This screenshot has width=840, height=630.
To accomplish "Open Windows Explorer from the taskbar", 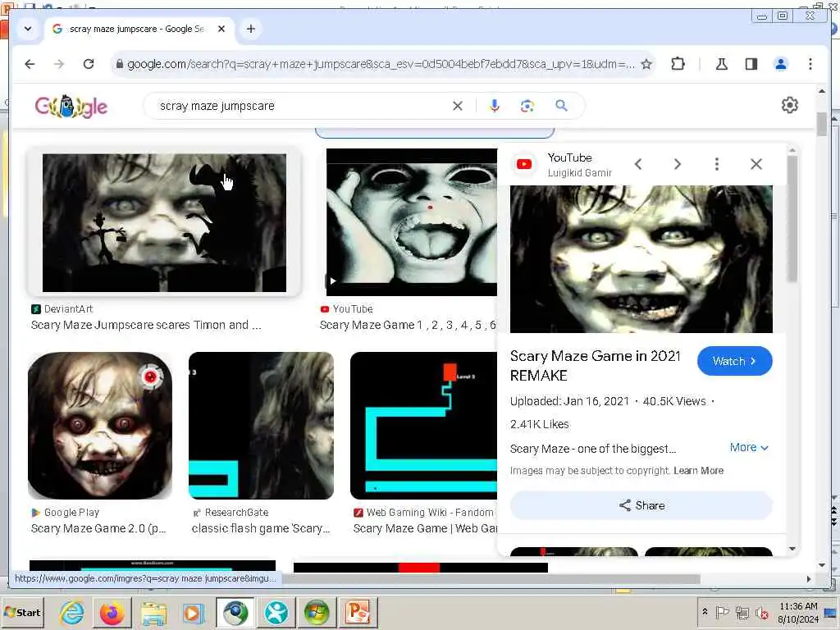I will point(153,612).
